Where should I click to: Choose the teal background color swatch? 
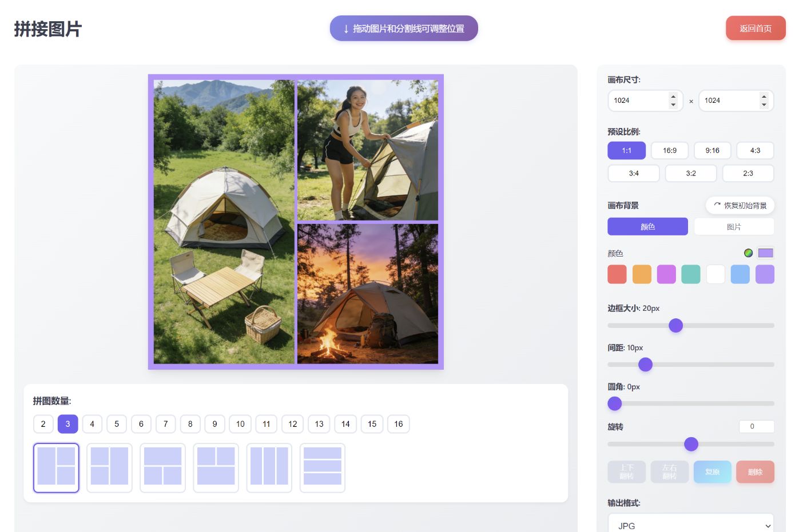pyautogui.click(x=690, y=274)
